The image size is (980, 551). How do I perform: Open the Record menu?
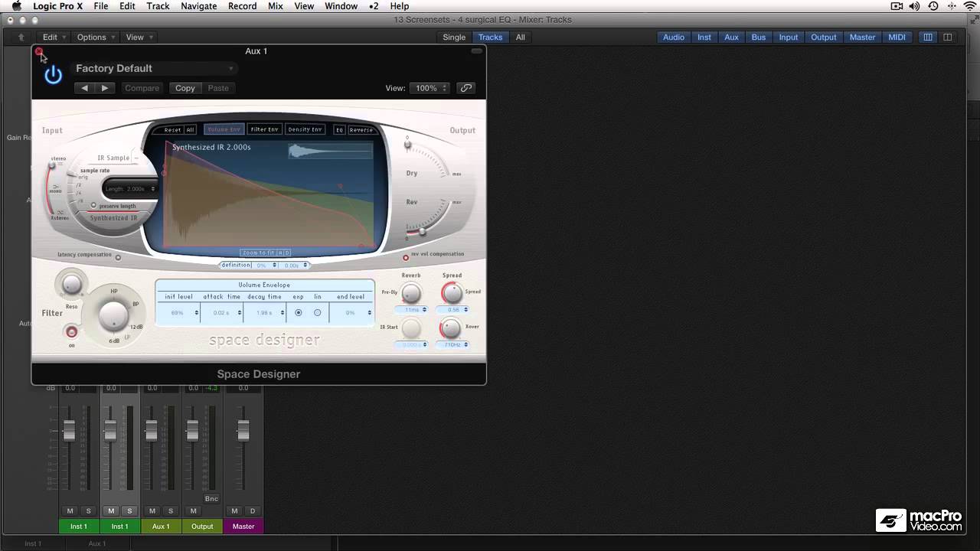[x=243, y=6]
